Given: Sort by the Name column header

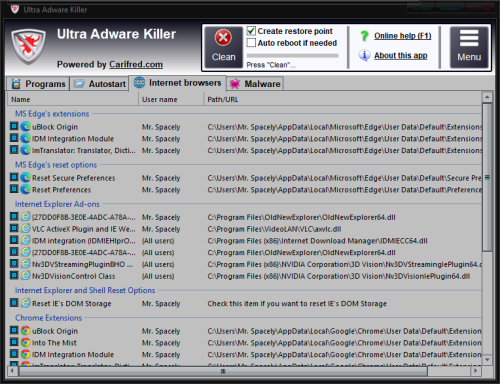Looking at the screenshot, I should click(x=73, y=99).
